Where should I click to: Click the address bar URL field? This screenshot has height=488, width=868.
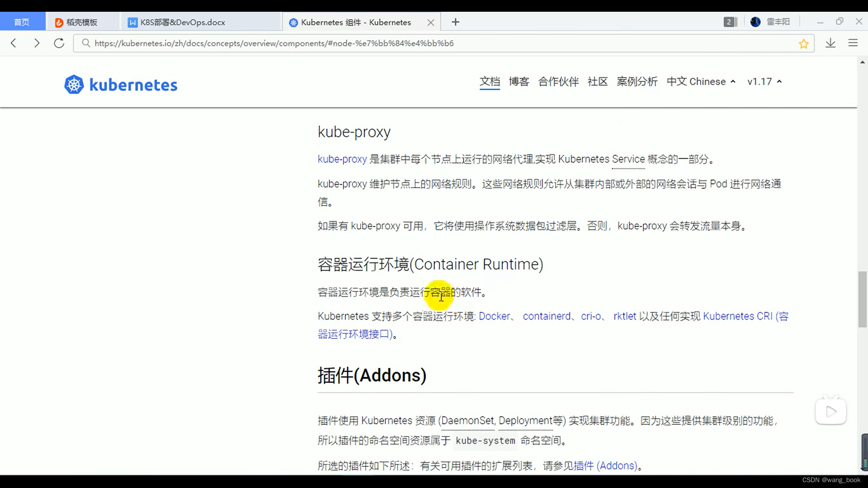pos(443,43)
